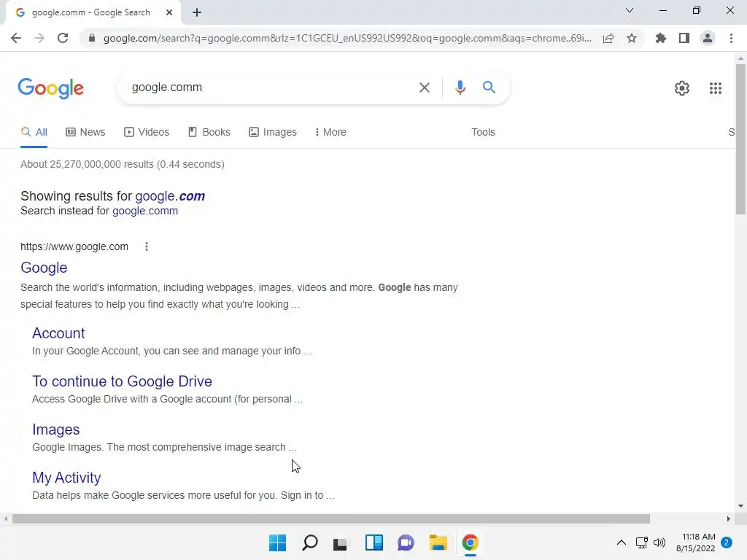Viewport: 747px width, 560px height.
Task: Open the notification badge showing 2
Action: 727,542
